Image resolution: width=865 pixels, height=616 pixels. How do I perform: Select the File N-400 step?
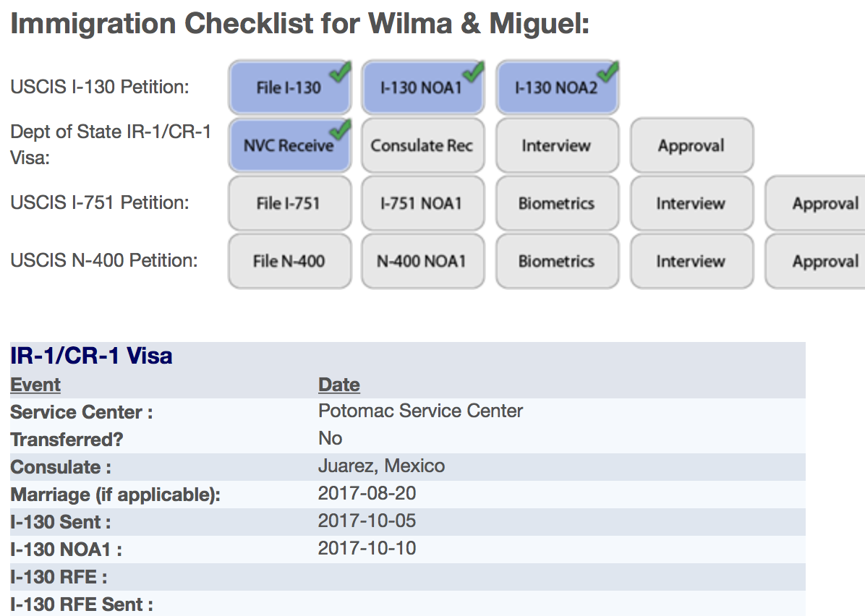click(x=289, y=261)
